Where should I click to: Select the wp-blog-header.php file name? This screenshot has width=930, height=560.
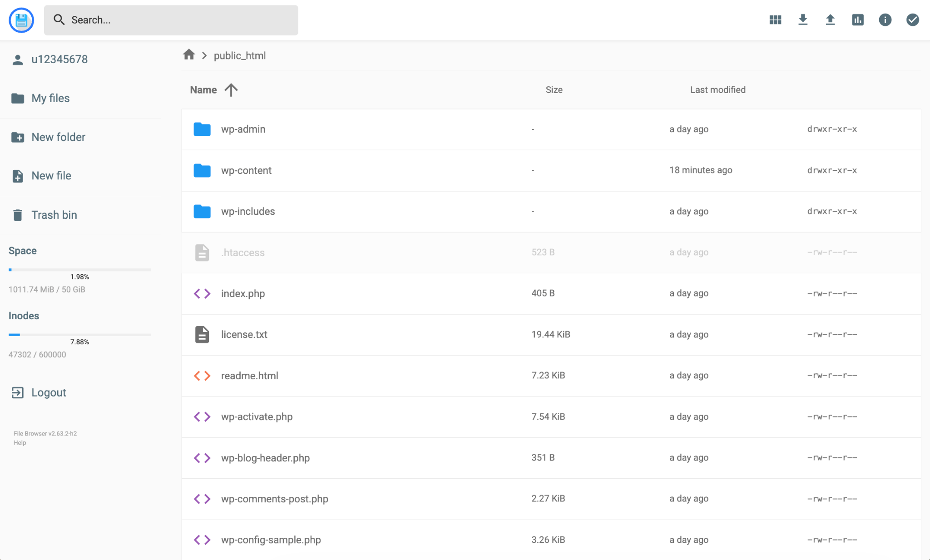(265, 458)
